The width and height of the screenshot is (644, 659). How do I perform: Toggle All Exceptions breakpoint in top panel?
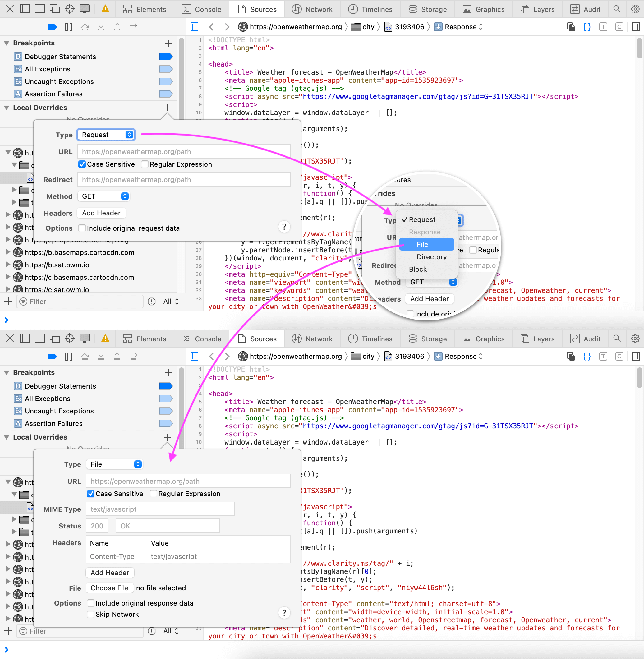coord(166,69)
